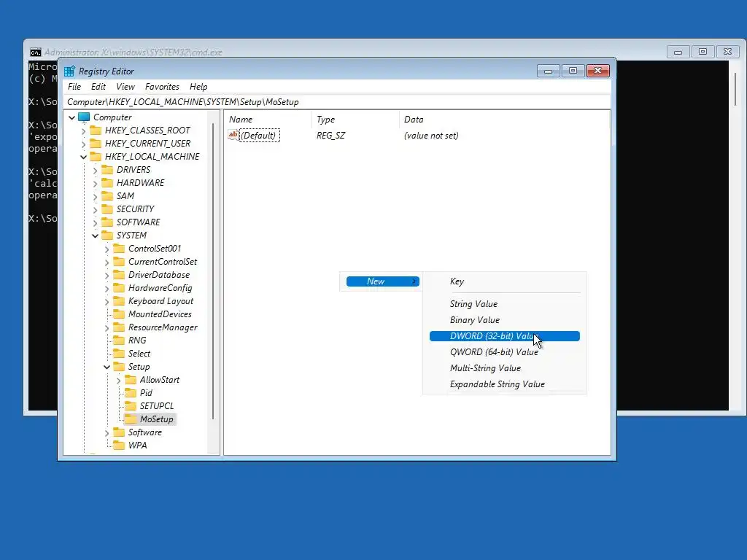This screenshot has width=747, height=560.
Task: Expand the HKEY_CURRENT_USER node
Action: click(x=84, y=144)
